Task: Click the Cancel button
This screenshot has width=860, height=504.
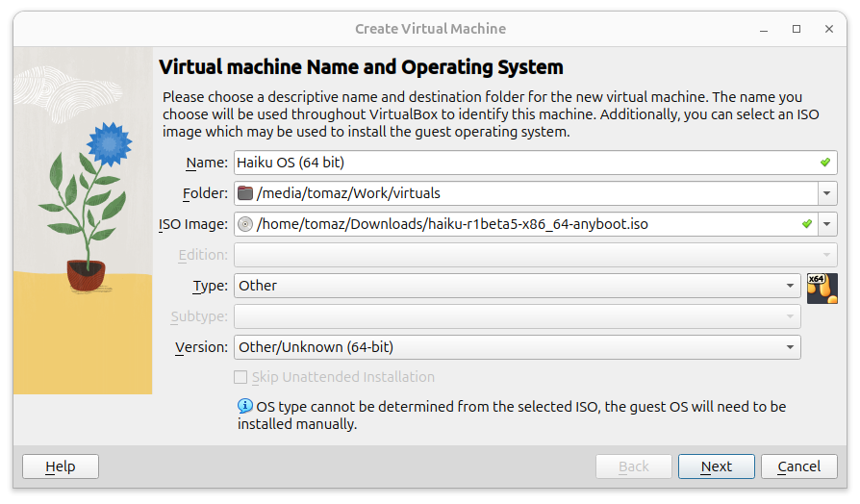Action: pyautogui.click(x=799, y=466)
